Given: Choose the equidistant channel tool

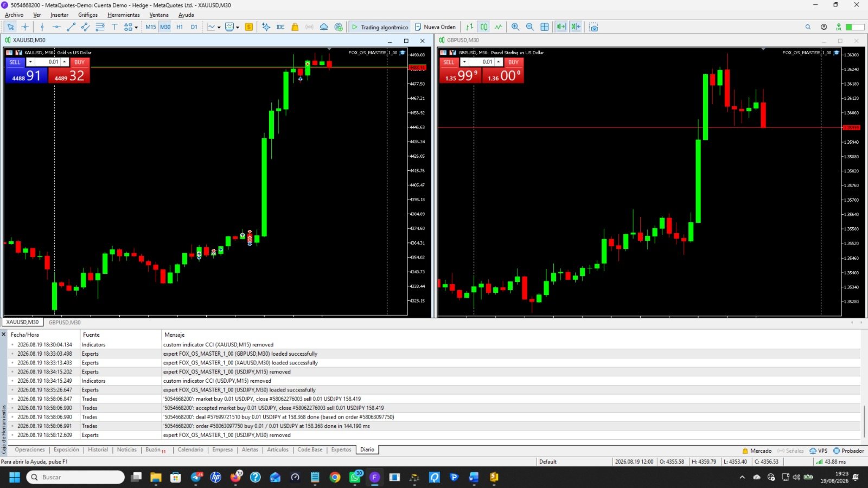Looking at the screenshot, I should [86, 27].
